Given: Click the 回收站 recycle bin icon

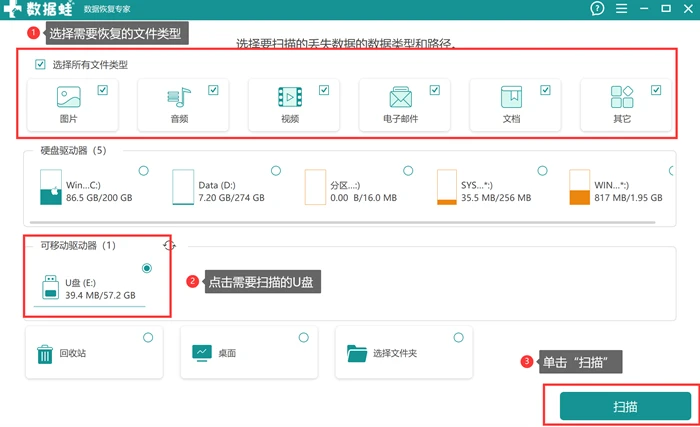Looking at the screenshot, I should tap(45, 354).
